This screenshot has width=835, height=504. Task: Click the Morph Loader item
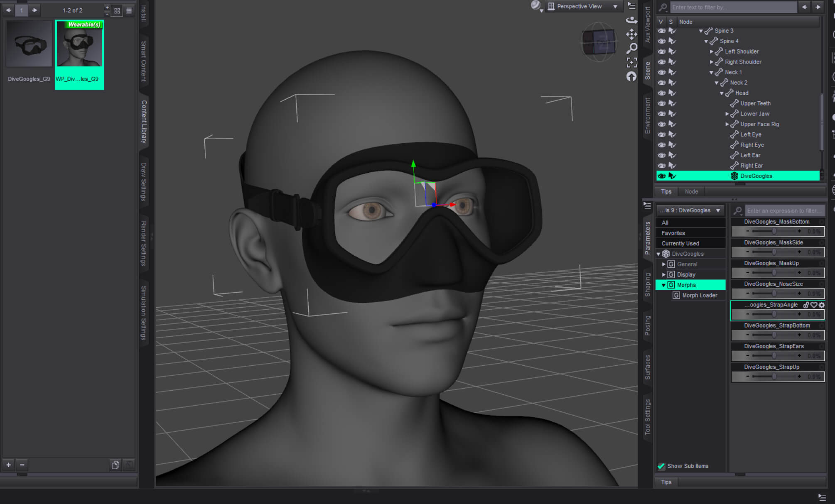pyautogui.click(x=700, y=295)
